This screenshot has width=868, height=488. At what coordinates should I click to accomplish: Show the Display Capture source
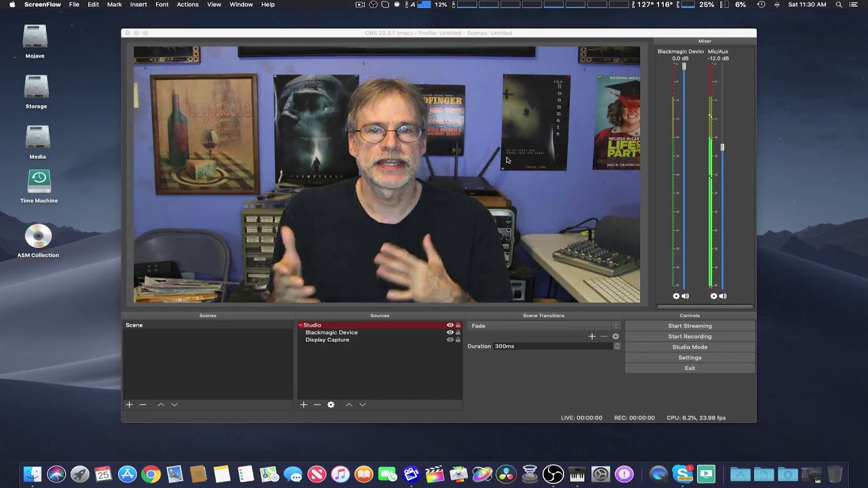450,340
